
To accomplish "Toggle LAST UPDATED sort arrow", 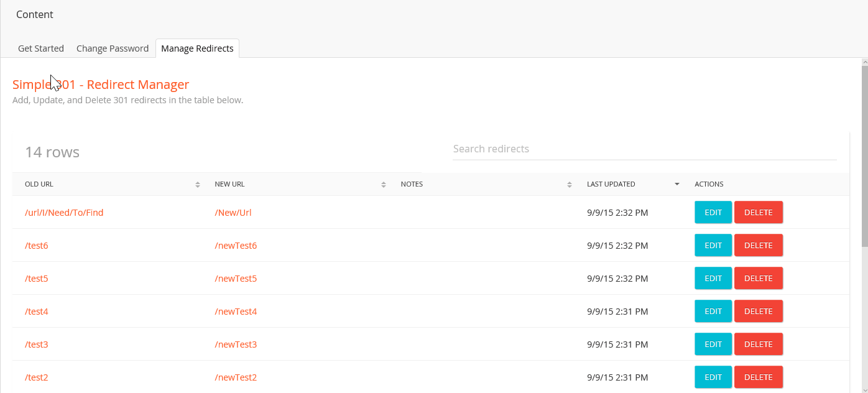I will tap(676, 185).
